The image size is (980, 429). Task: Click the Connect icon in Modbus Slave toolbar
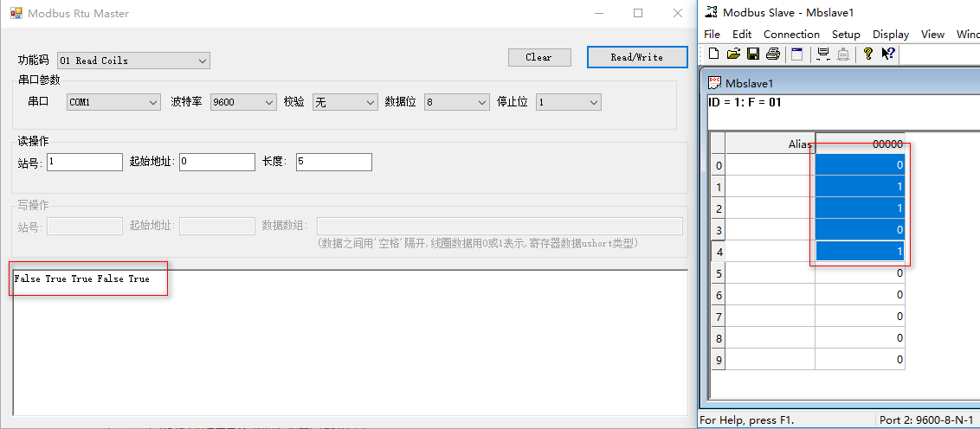click(x=823, y=54)
